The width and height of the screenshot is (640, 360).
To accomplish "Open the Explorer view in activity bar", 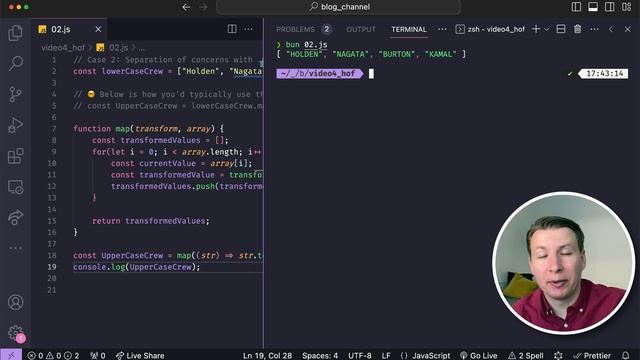I will [16, 33].
